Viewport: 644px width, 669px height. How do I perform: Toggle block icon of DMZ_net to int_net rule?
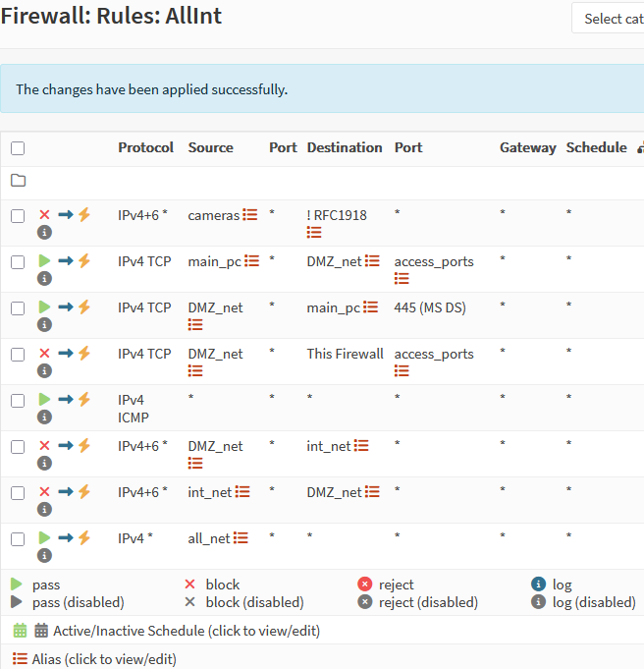(44, 445)
